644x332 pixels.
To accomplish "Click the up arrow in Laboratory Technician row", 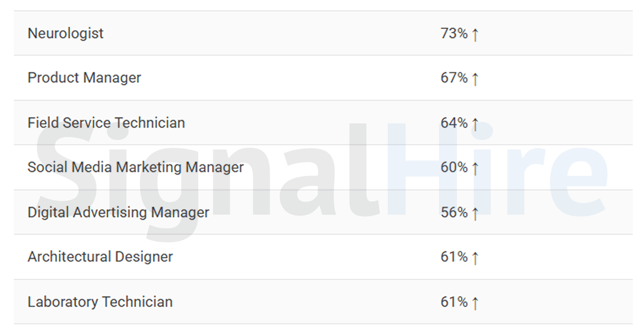I will (475, 303).
